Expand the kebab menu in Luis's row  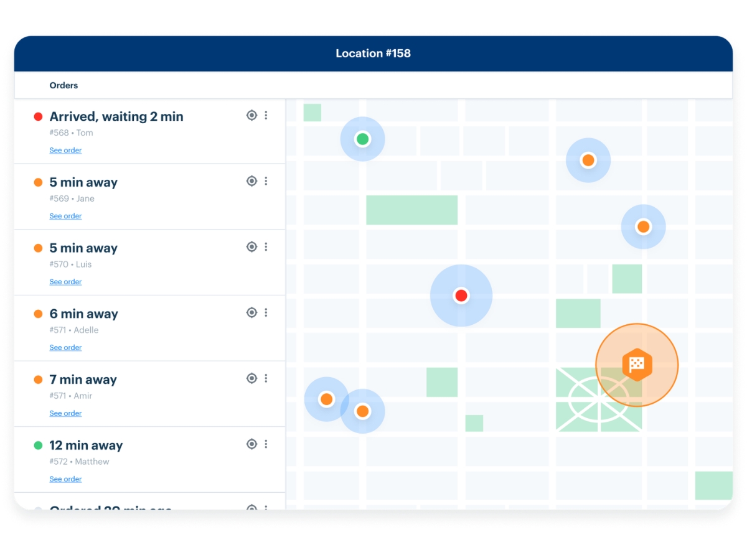pos(266,247)
